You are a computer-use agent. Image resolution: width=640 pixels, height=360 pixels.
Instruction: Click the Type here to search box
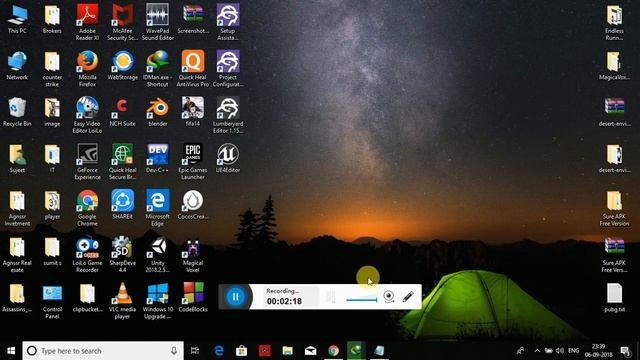[103, 351]
